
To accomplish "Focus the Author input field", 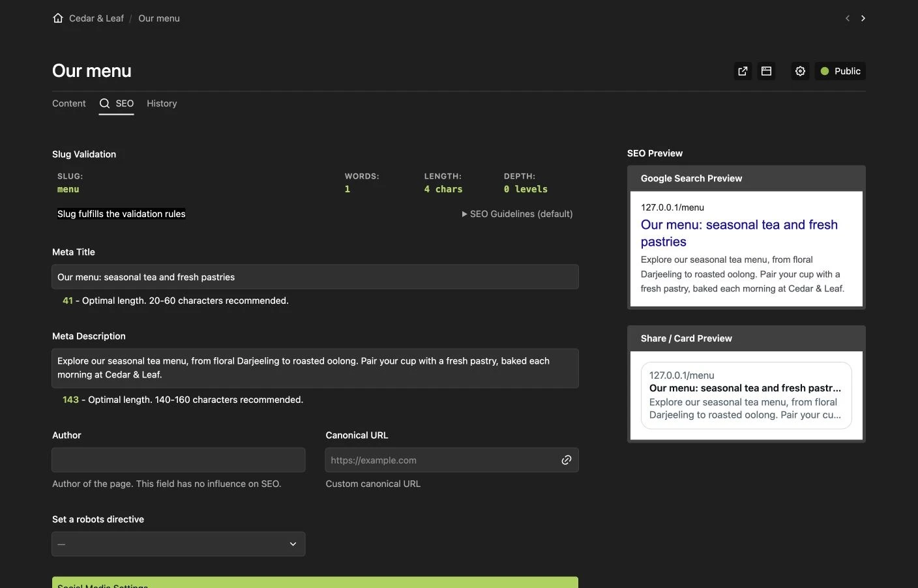I will (x=179, y=460).
